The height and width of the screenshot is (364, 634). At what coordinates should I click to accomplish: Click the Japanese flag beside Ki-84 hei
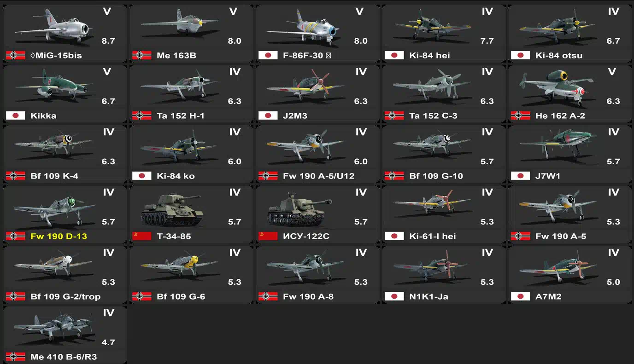click(x=394, y=55)
